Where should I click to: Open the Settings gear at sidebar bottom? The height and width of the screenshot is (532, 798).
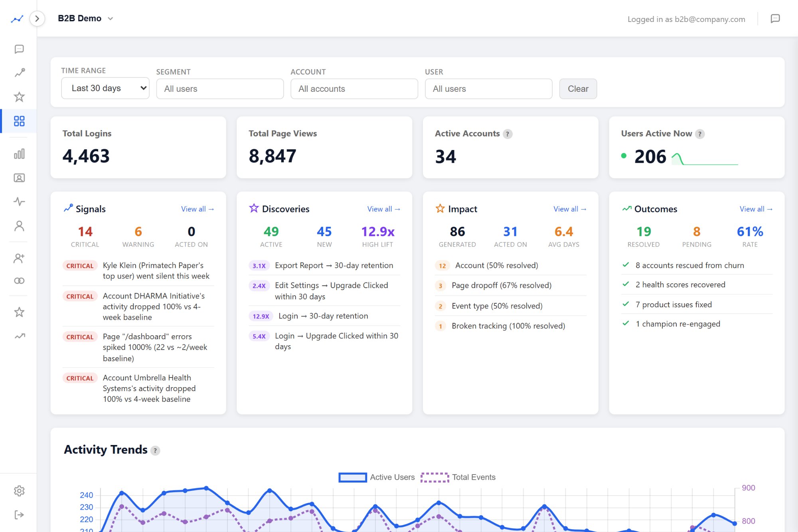19,491
